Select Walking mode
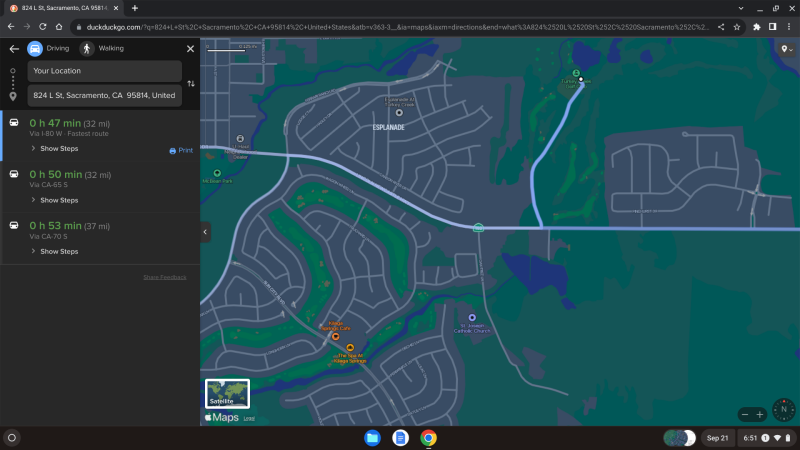800x450 pixels. coord(102,48)
